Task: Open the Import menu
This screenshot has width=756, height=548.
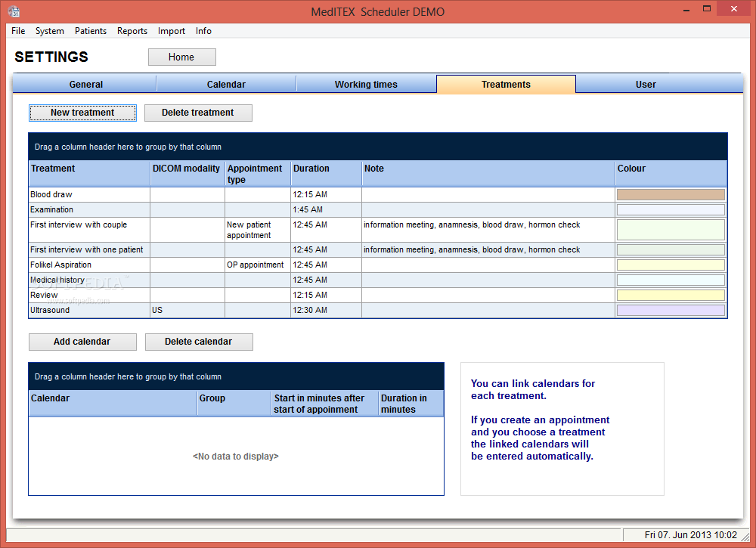Action: point(171,31)
